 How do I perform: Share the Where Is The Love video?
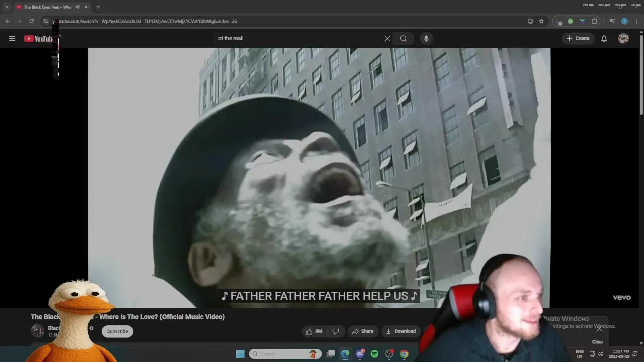(x=363, y=331)
